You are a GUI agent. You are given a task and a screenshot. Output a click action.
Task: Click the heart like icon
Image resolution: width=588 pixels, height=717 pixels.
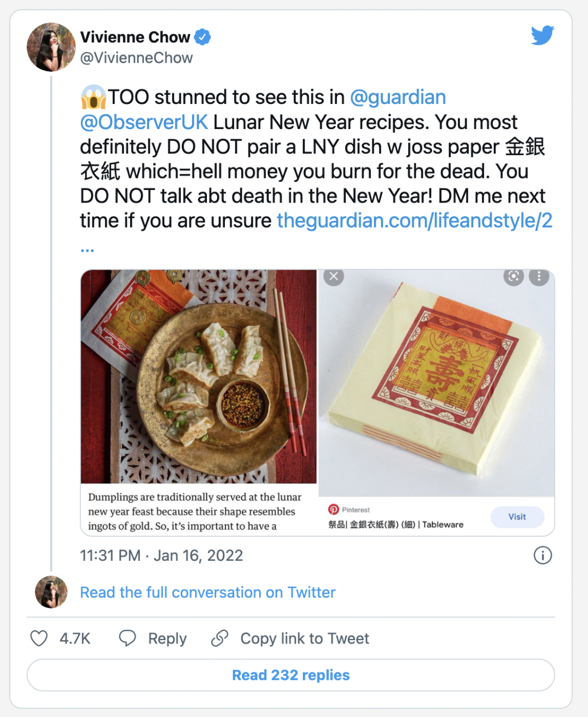[39, 638]
